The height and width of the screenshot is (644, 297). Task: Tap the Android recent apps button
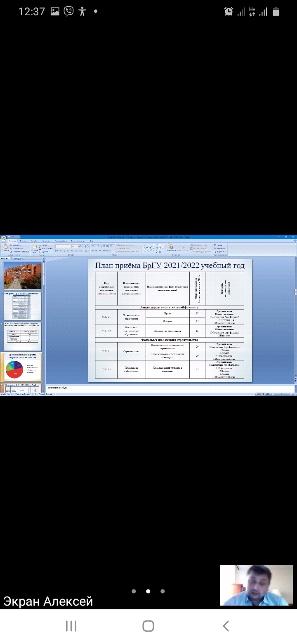click(71, 626)
